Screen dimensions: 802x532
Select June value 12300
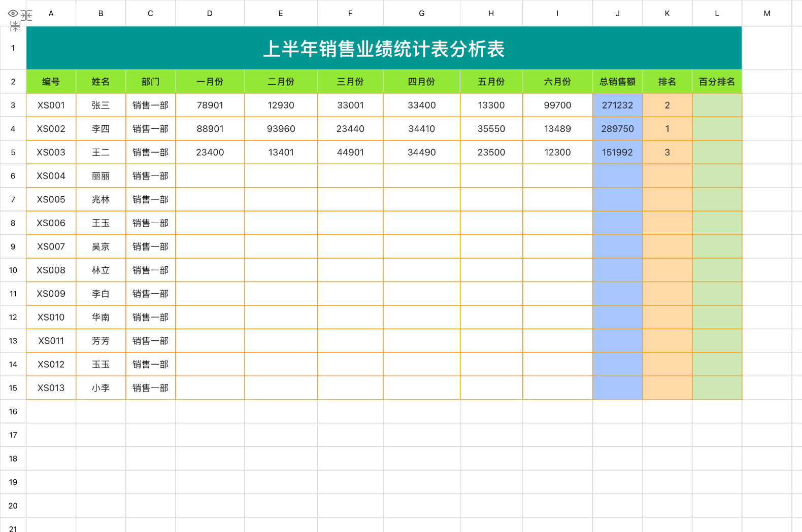[x=557, y=152]
